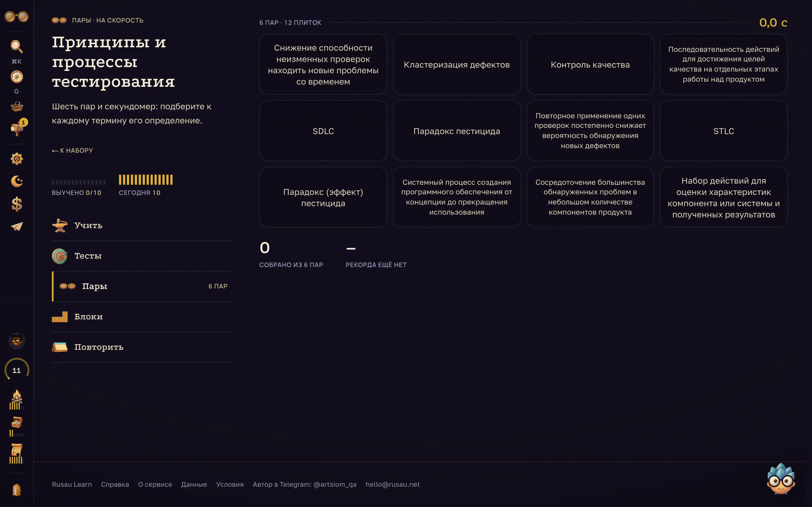This screenshot has width=812, height=507.
Task: Click the dollar sign icon in sidebar
Action: (x=16, y=204)
